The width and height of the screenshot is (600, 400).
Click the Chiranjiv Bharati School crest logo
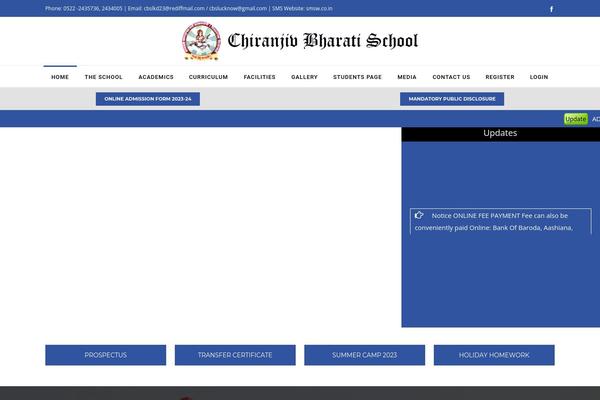point(201,41)
